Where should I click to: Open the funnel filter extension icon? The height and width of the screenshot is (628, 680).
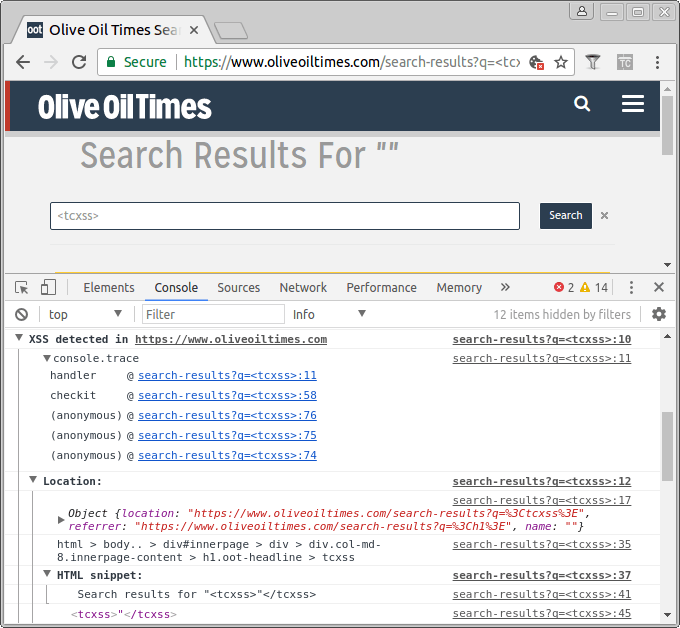[593, 62]
